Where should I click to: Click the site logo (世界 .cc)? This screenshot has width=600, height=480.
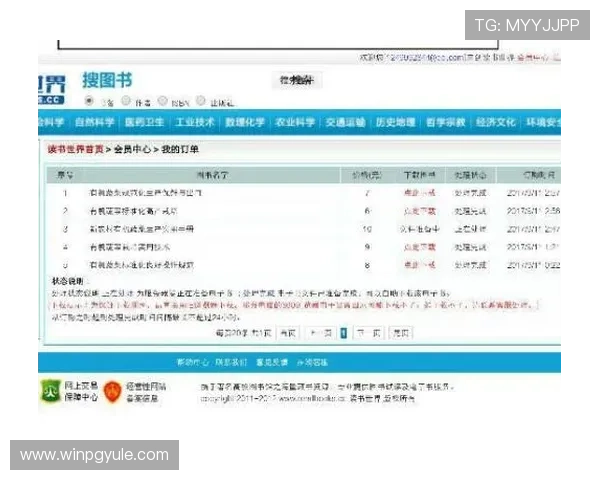[51, 90]
